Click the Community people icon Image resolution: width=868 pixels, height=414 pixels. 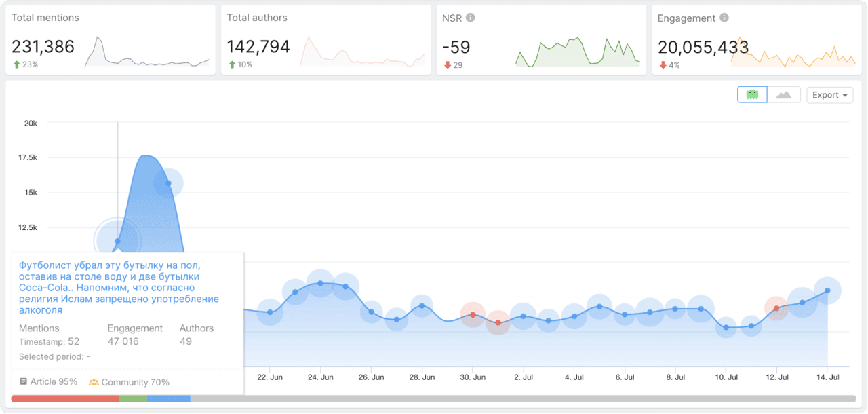pyautogui.click(x=94, y=382)
